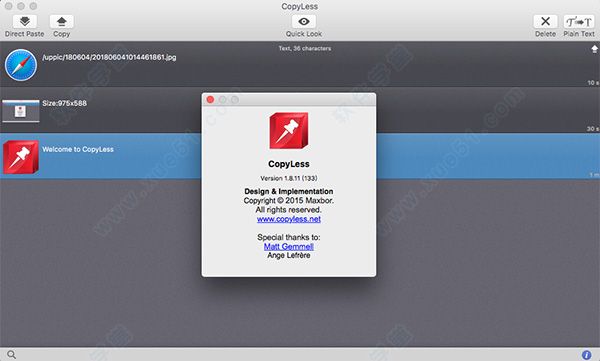Image resolution: width=600 pixels, height=361 pixels.
Task: Click the CopyLess title in the About dialog
Action: coord(289,164)
